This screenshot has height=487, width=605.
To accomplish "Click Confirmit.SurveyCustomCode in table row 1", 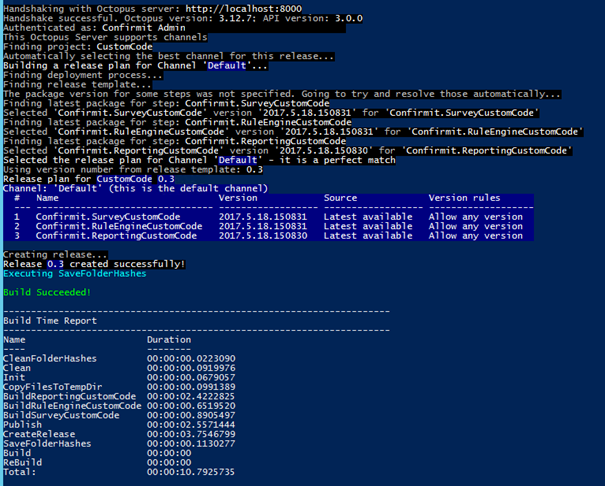I will click(108, 217).
